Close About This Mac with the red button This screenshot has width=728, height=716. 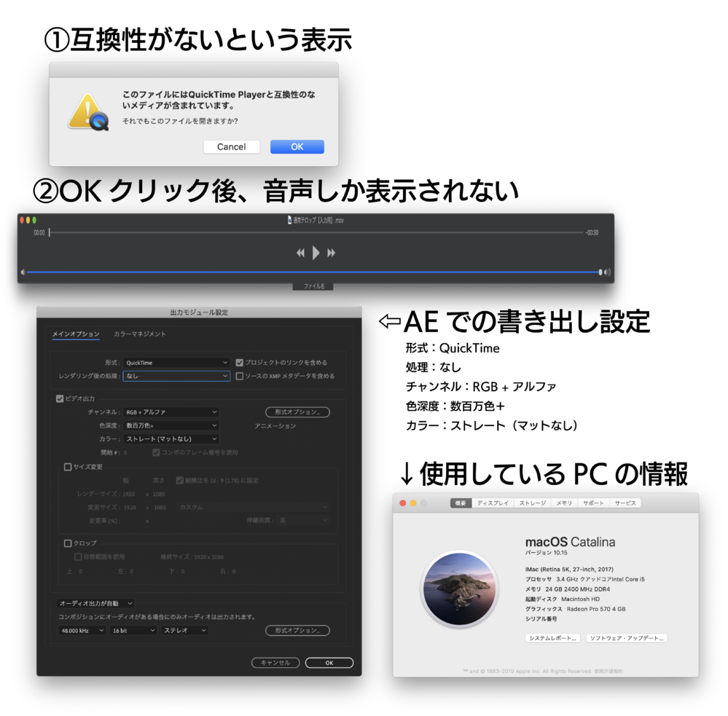402,503
